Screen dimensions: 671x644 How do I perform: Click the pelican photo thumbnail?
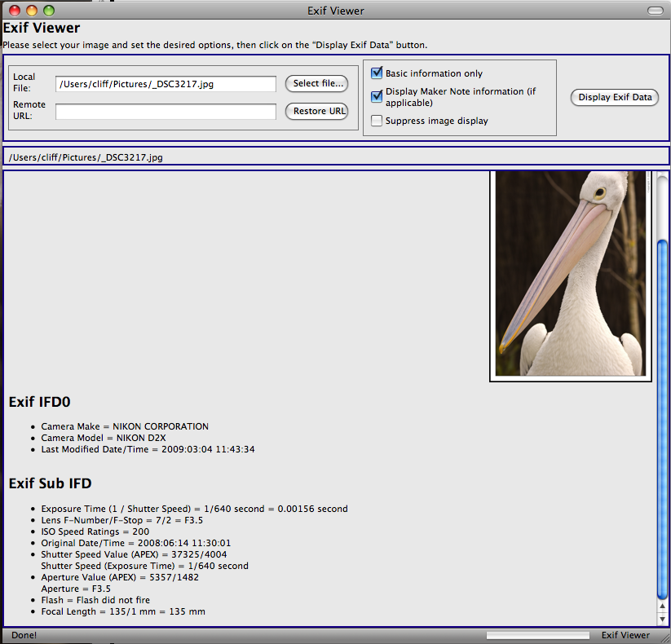[x=570, y=275]
